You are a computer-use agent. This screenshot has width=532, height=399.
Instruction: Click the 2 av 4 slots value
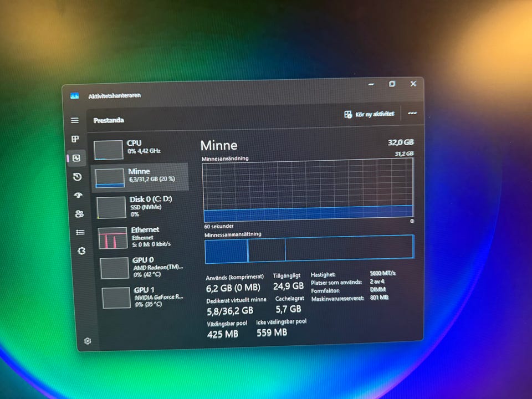(377, 282)
